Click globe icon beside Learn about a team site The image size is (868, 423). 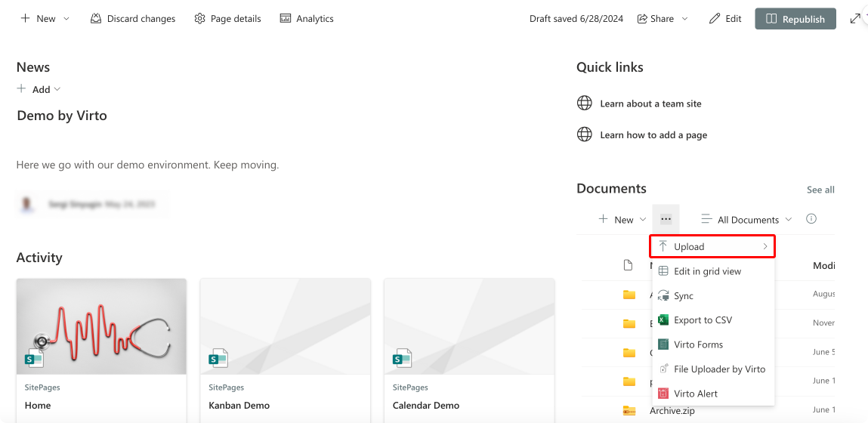click(585, 103)
